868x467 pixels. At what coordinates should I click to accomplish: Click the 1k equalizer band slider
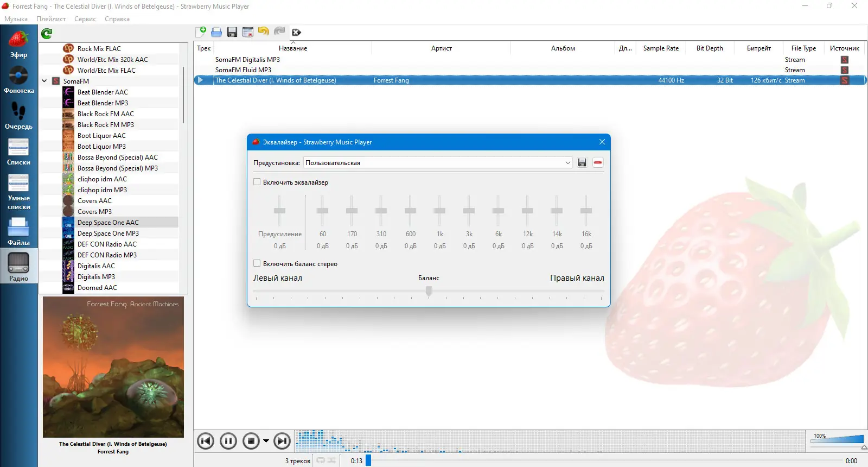coord(440,211)
